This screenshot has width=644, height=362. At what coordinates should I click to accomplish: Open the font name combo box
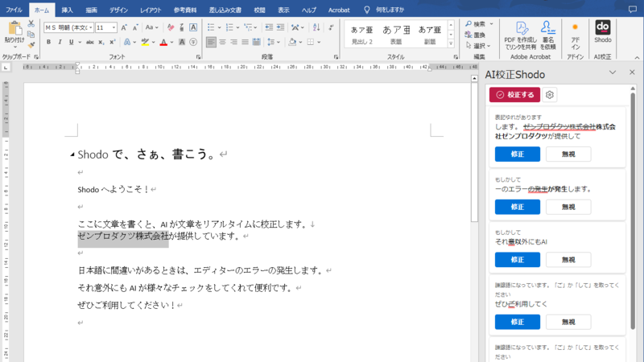pos(69,27)
